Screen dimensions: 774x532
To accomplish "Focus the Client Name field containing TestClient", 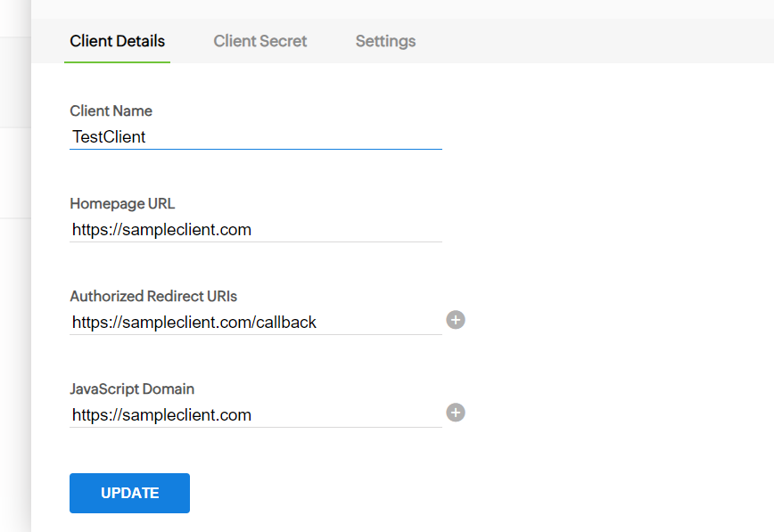I will click(x=256, y=136).
